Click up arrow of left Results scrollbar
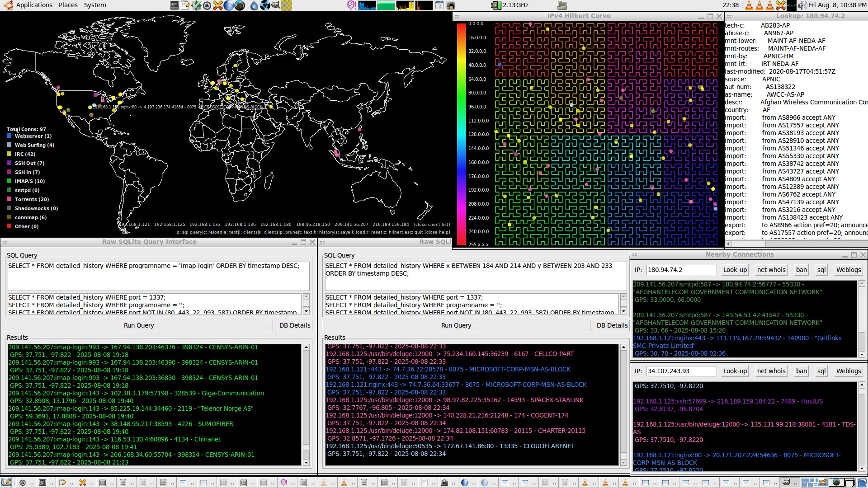The height and width of the screenshot is (488, 868). (x=306, y=347)
